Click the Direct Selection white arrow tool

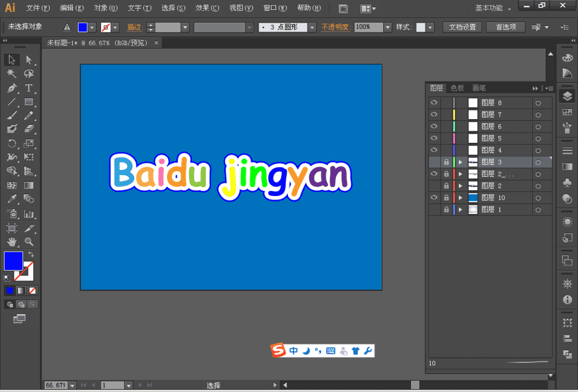[x=28, y=60]
